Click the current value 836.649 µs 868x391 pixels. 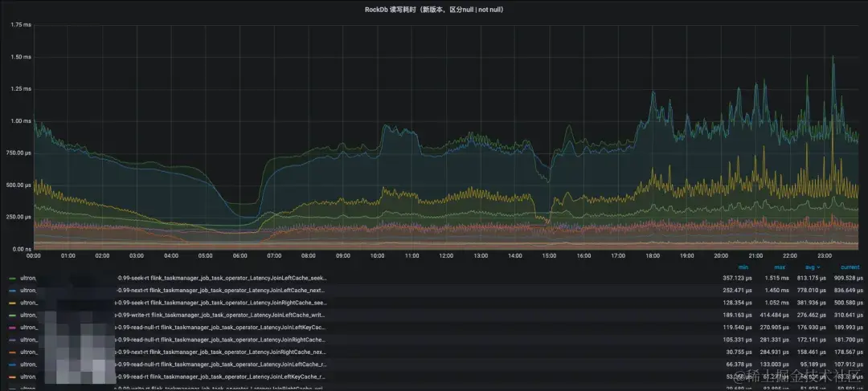(848, 290)
